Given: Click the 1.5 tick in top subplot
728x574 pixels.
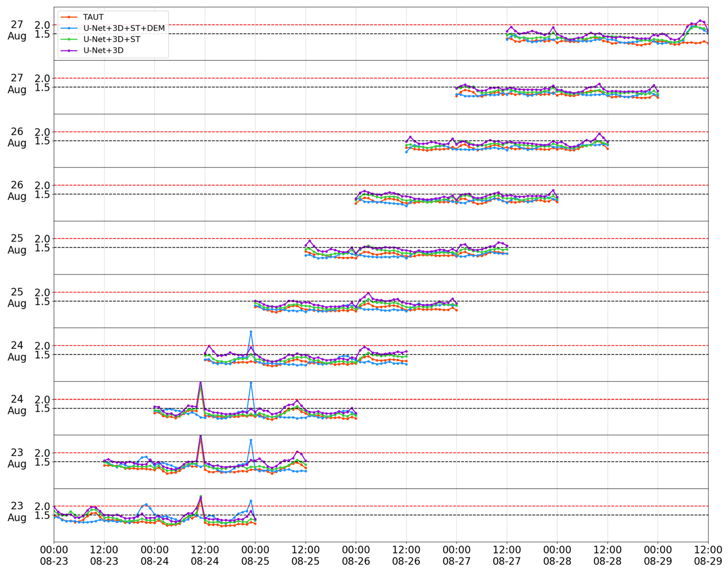Looking at the screenshot, I should (42, 34).
